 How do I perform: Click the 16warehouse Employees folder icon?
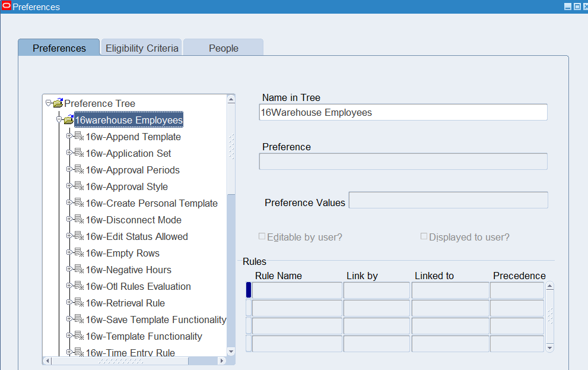click(68, 120)
